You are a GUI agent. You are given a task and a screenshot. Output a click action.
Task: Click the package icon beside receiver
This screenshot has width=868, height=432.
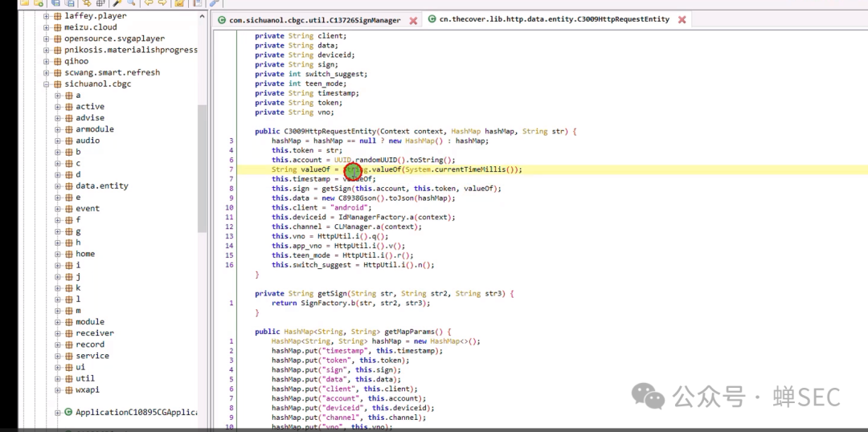coord(68,333)
